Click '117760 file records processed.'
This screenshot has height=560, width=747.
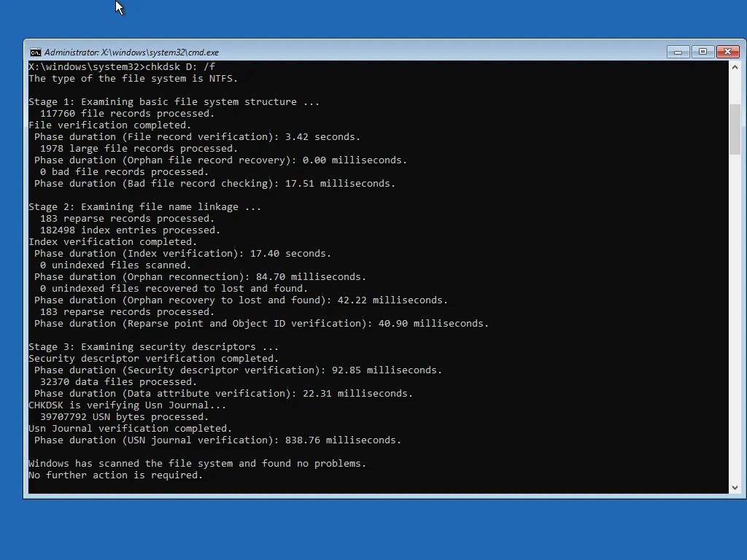pyautogui.click(x=127, y=113)
